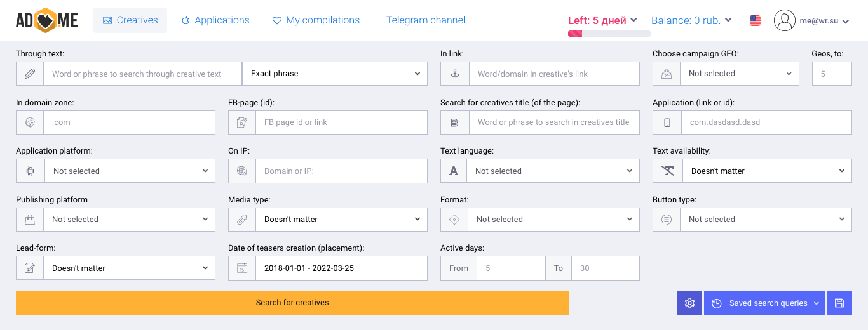Expand the Left: 5 days subscription menu

tap(602, 20)
